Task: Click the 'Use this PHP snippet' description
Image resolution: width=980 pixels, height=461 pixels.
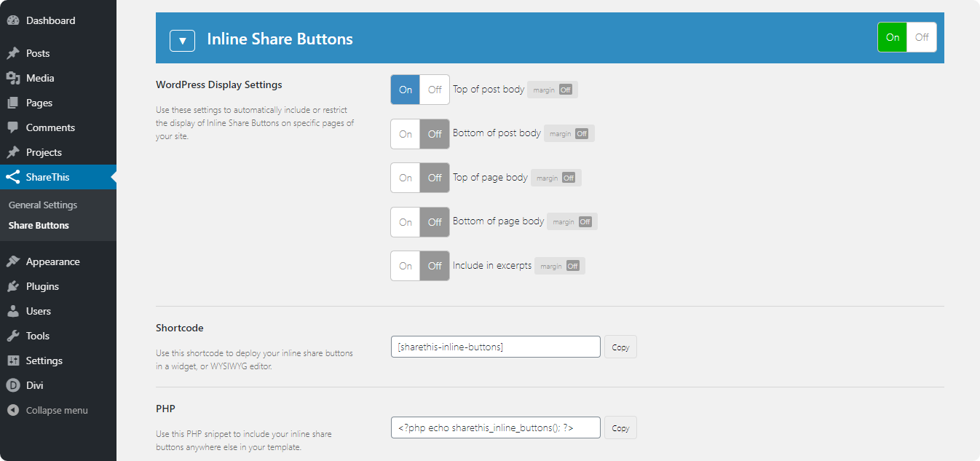Action: pyautogui.click(x=244, y=441)
